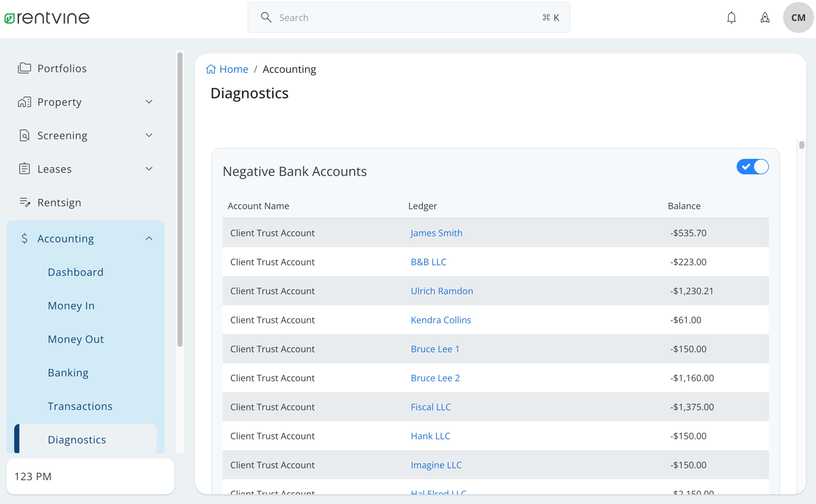The height and width of the screenshot is (504, 816).
Task: Select the Portfolios sidebar icon
Action: tap(24, 68)
